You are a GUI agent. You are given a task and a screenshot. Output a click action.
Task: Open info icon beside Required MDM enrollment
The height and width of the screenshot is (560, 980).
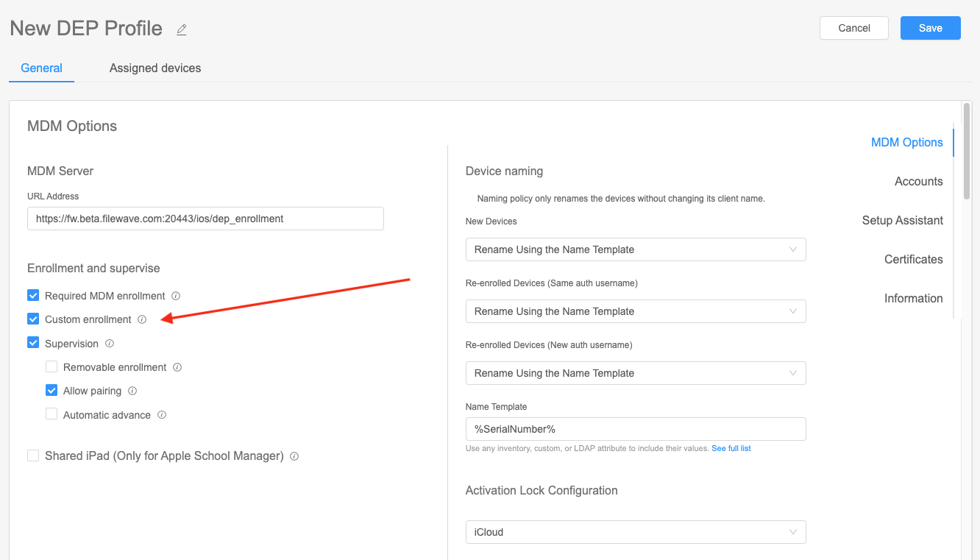(x=176, y=296)
